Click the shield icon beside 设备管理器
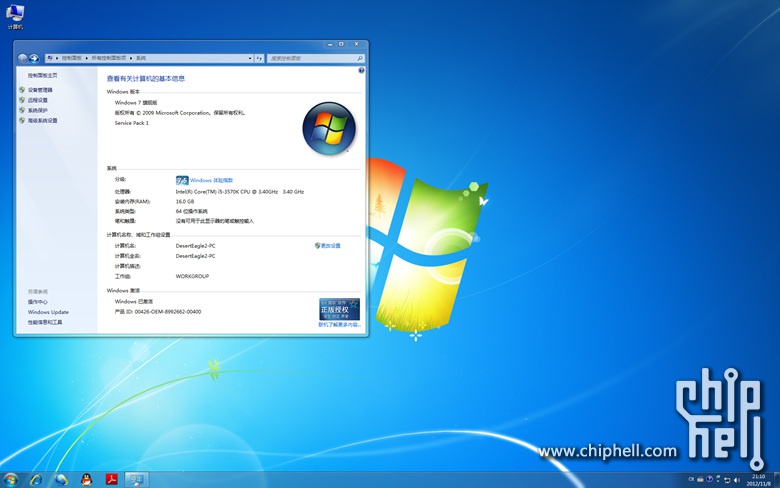The width and height of the screenshot is (780, 488). 22,90
